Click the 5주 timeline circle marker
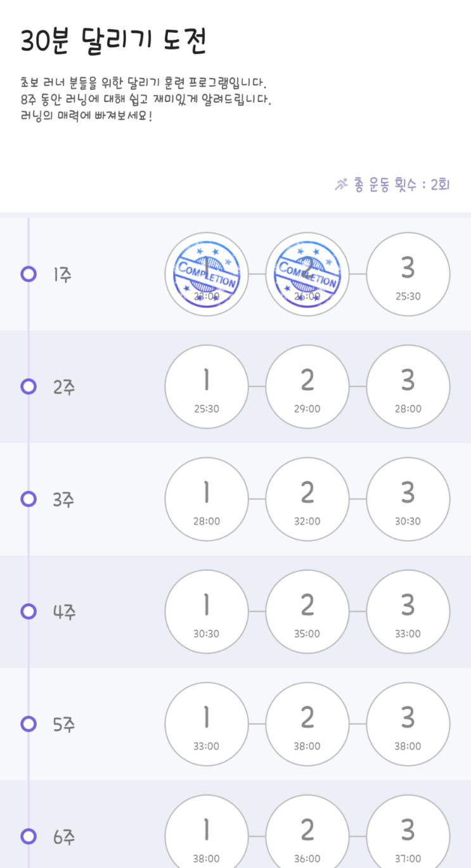 pos(29,724)
